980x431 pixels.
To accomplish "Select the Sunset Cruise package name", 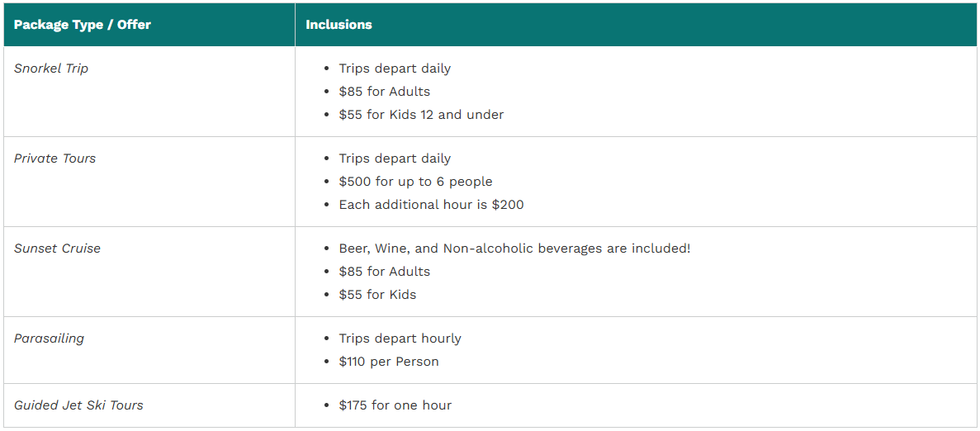I will (x=57, y=249).
